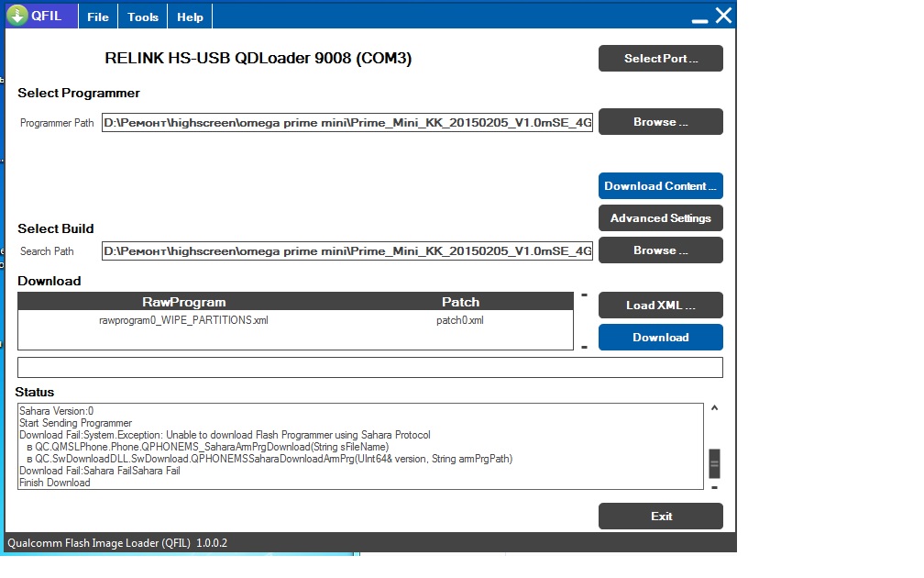Click the Select Port button
This screenshot has height=578, width=924.
(661, 59)
